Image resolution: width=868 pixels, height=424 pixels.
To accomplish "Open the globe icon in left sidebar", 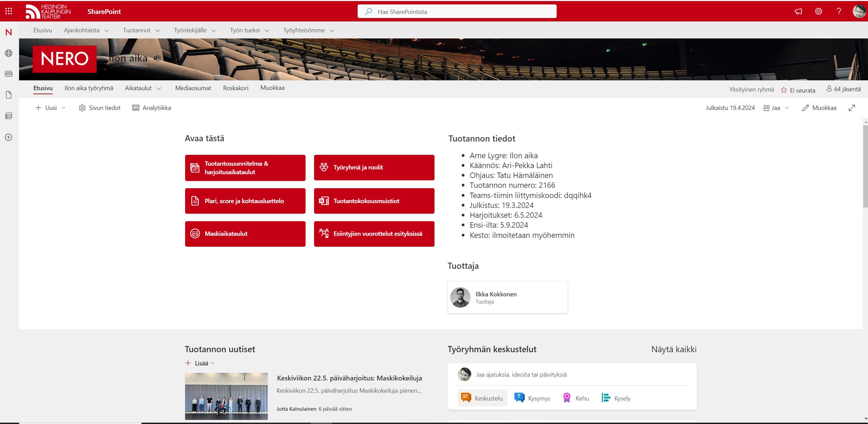I will [x=9, y=53].
